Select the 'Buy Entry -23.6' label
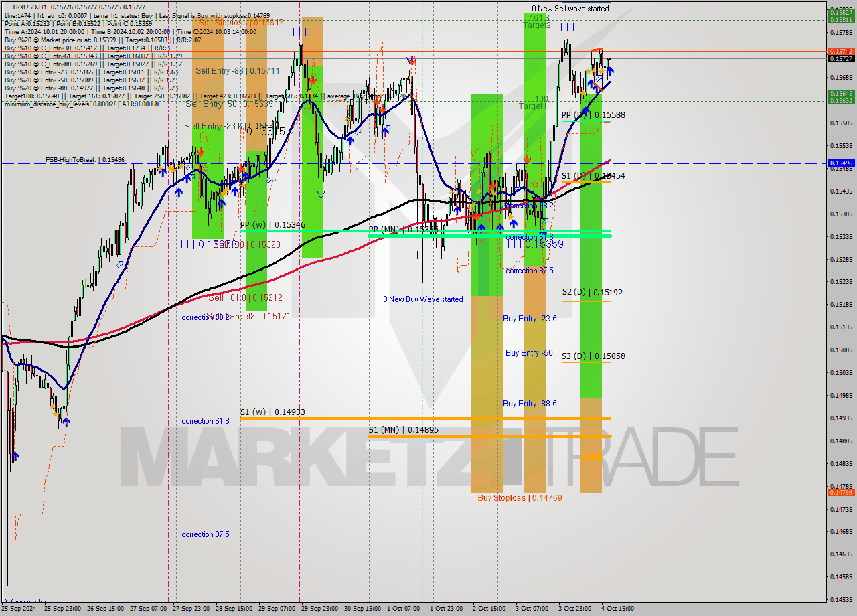 (x=530, y=319)
